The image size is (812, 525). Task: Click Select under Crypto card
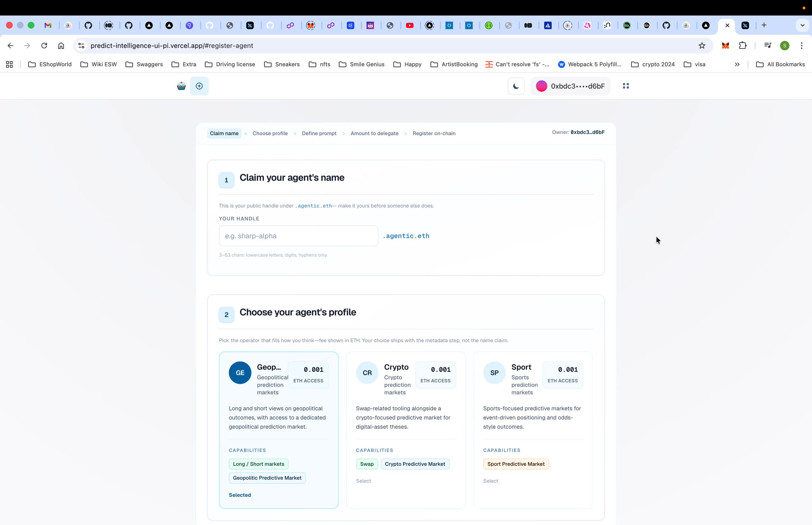pyautogui.click(x=364, y=481)
